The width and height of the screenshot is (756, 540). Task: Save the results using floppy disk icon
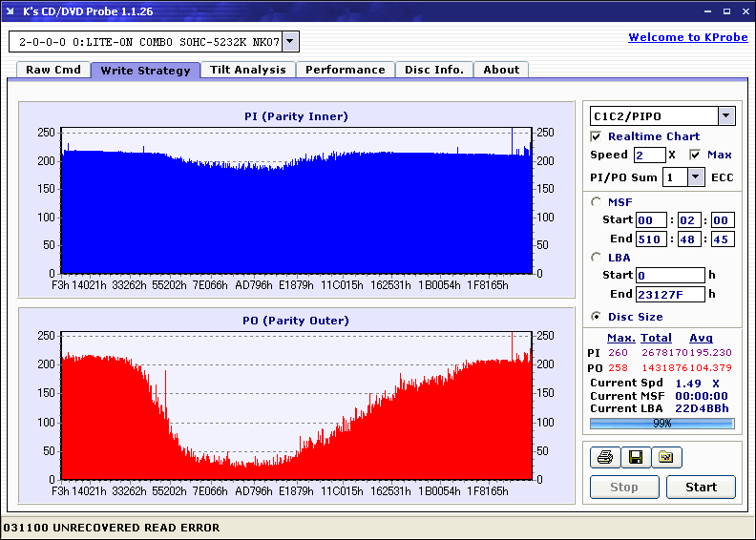click(x=636, y=458)
